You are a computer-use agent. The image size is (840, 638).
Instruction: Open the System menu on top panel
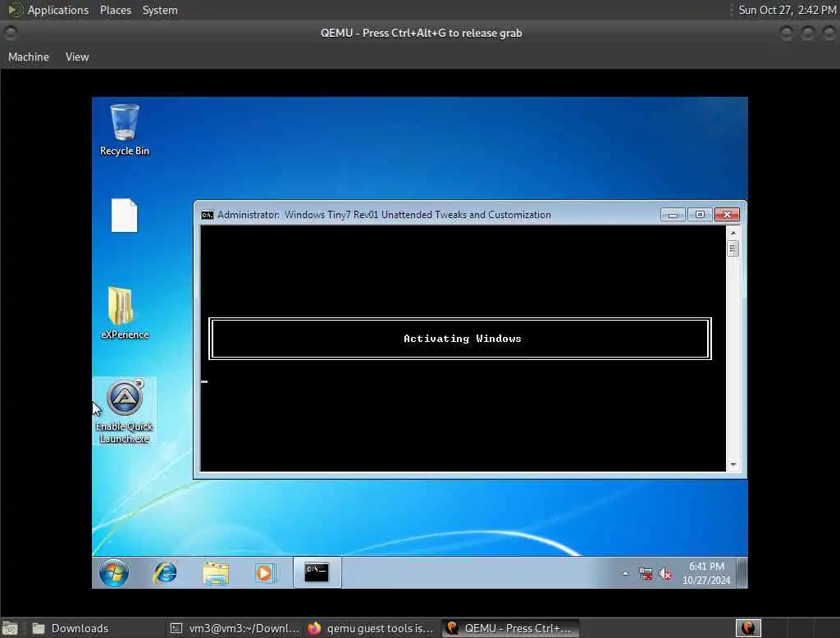point(160,10)
